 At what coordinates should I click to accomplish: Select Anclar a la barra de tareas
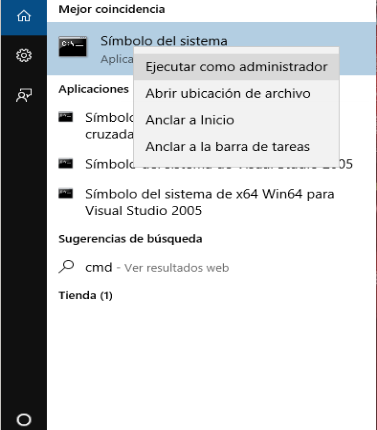click(236, 147)
